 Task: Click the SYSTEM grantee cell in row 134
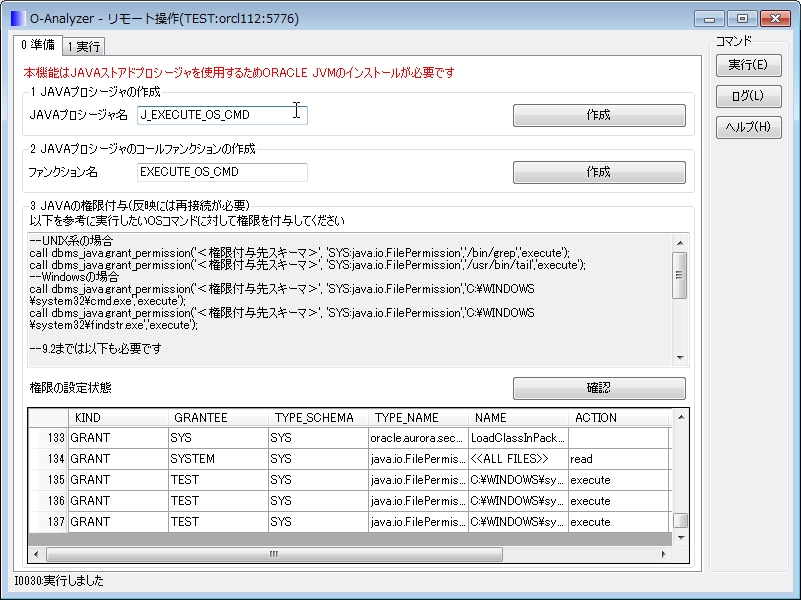(x=218, y=459)
